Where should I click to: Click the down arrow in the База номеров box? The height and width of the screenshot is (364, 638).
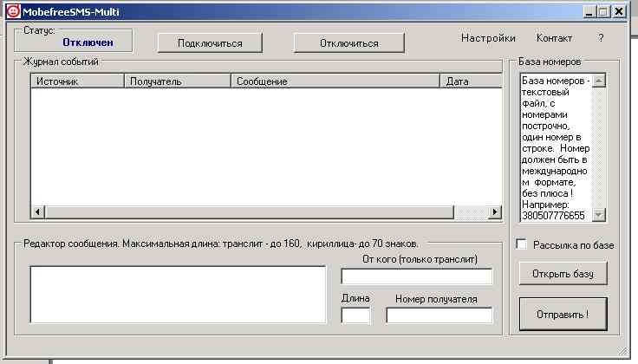point(598,214)
